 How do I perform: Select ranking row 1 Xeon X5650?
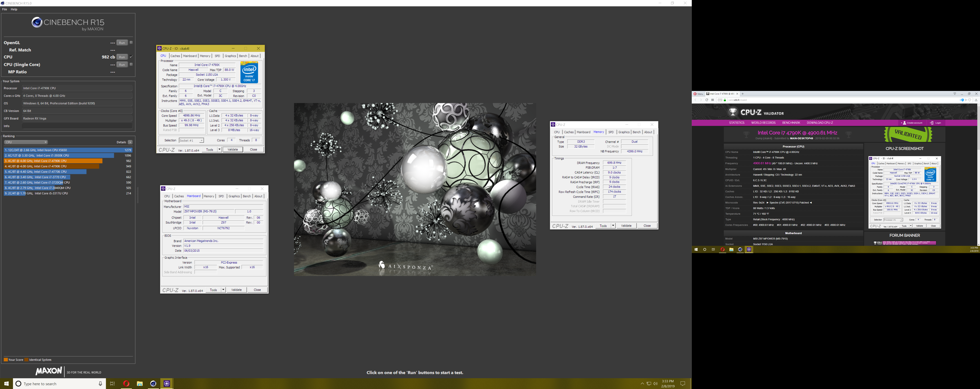pos(68,150)
